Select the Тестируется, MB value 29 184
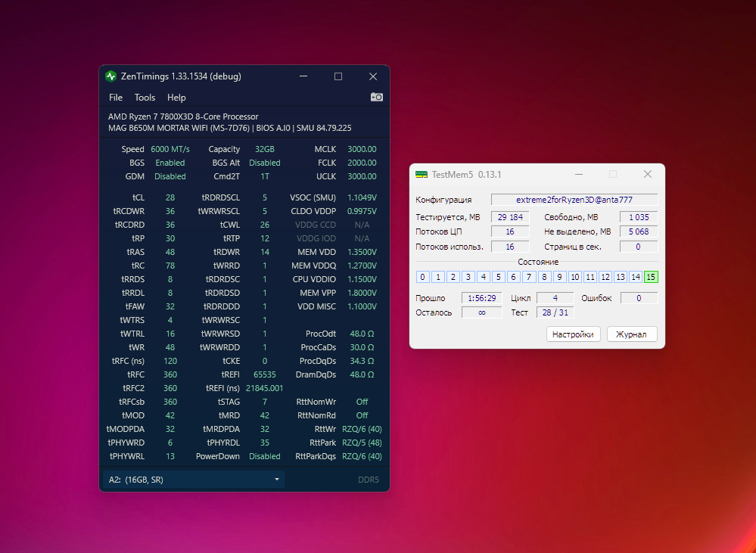This screenshot has height=553, width=756. [510, 217]
